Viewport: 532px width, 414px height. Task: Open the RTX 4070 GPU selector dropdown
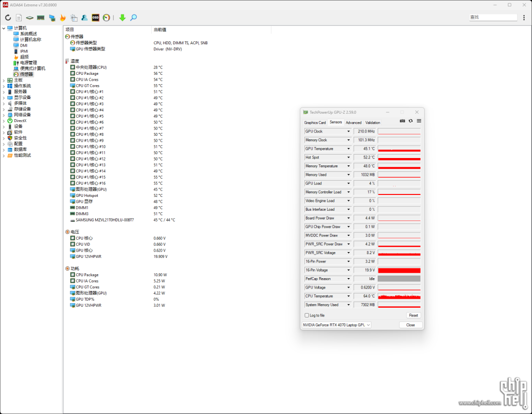click(336, 325)
